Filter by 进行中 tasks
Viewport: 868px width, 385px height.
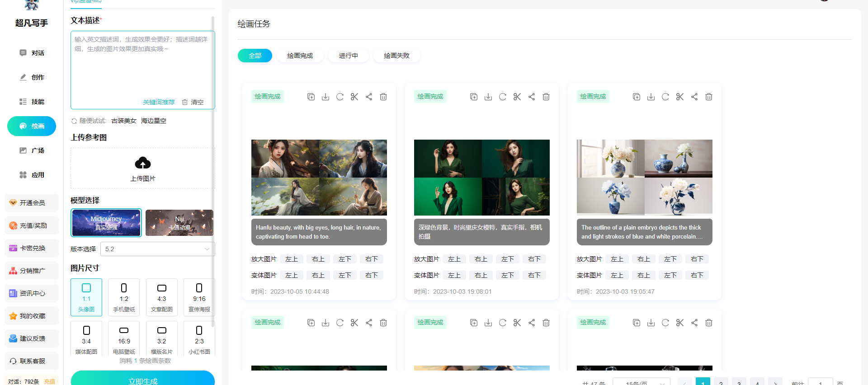click(349, 56)
